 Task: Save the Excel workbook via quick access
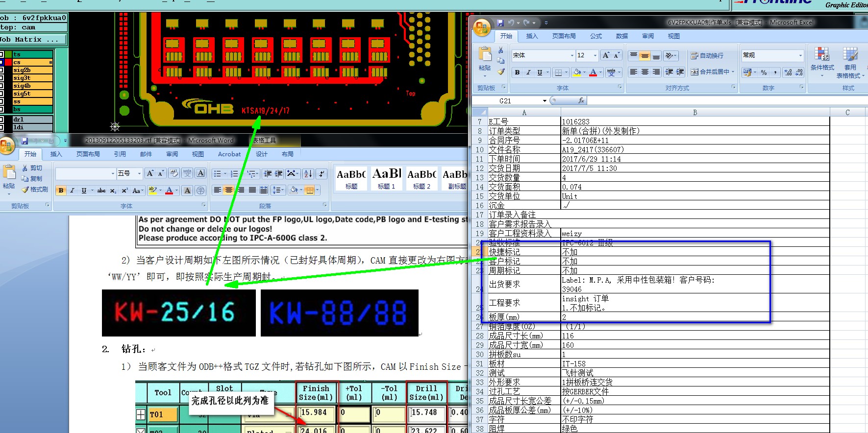pyautogui.click(x=500, y=23)
